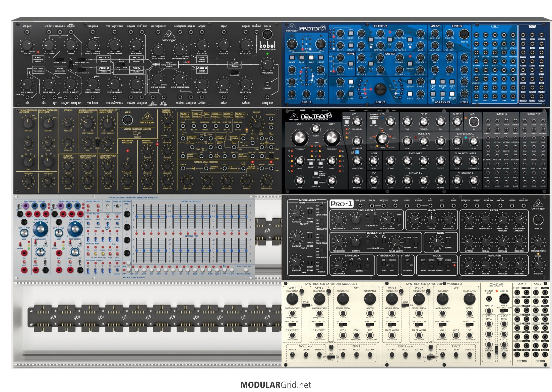Viewport: 552px width, 392px height.
Task: Click the Neutron Noise LEVEL knob
Action: (374, 161)
